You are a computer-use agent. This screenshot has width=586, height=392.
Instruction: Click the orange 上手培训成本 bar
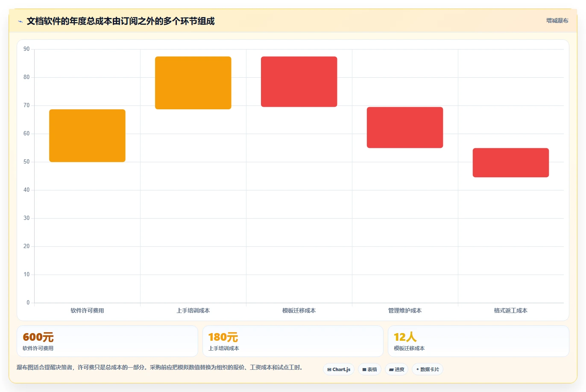(x=193, y=83)
